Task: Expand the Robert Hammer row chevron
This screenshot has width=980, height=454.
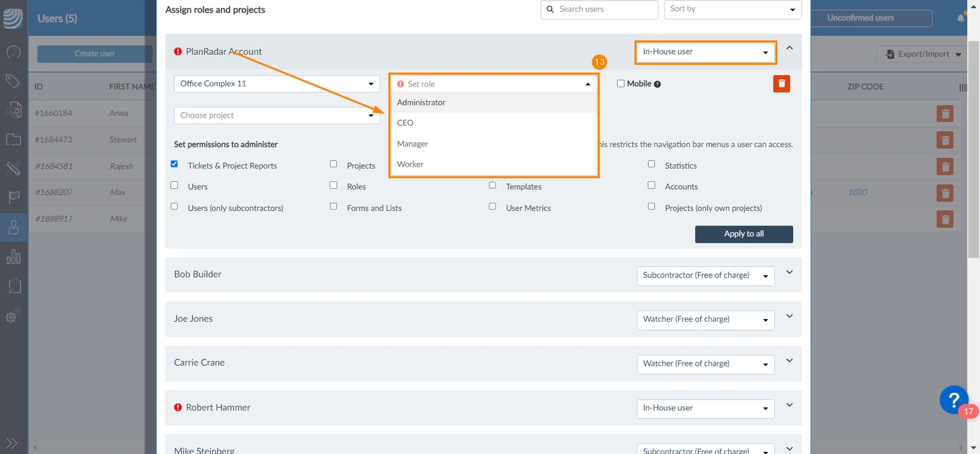Action: [x=790, y=405]
